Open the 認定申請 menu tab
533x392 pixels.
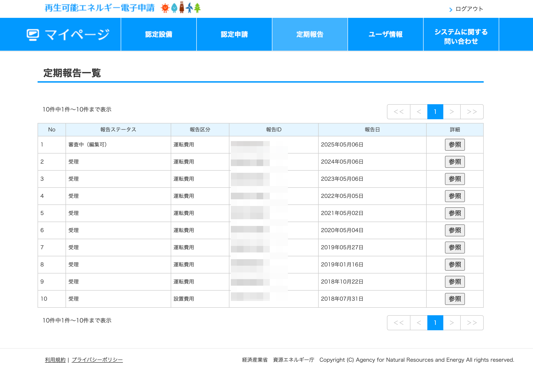[234, 35]
